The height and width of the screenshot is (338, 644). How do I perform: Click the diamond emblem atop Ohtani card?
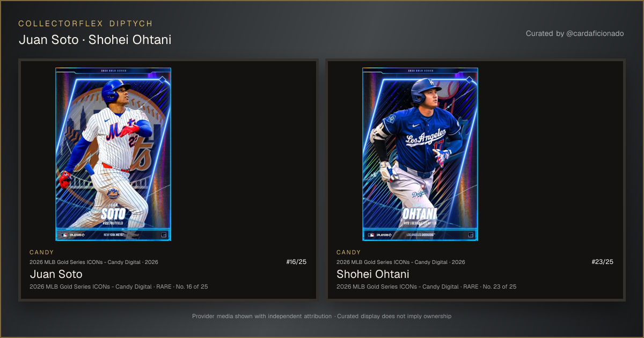(470, 80)
